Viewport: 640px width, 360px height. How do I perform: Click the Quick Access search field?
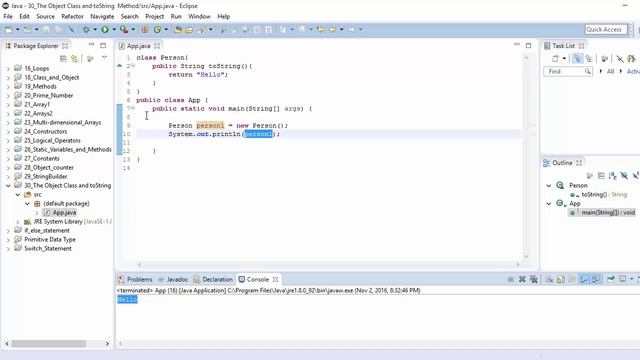(606, 29)
